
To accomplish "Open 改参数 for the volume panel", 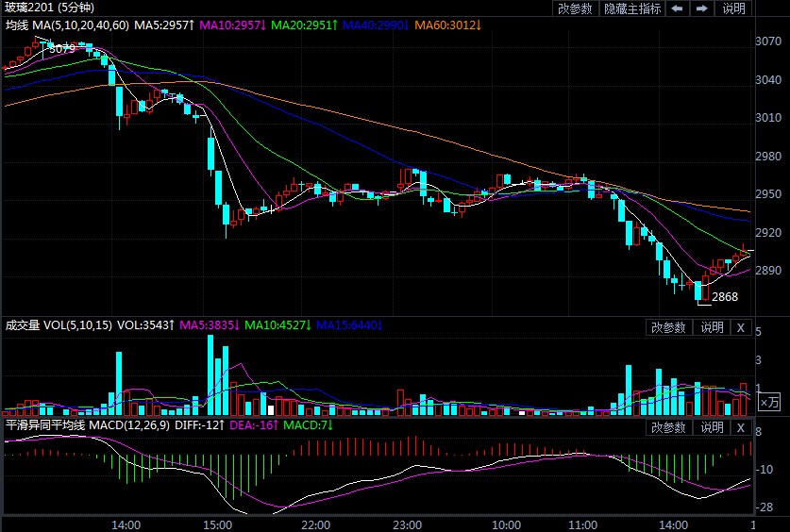I will (668, 327).
